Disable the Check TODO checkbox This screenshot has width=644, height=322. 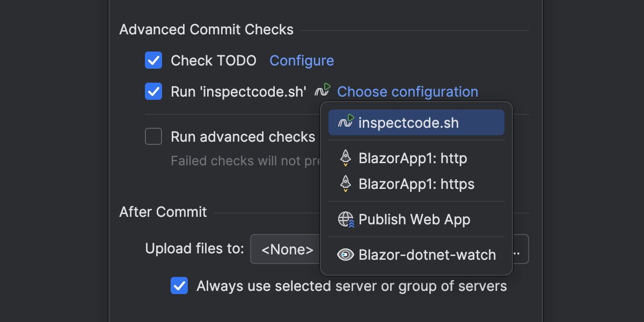click(x=153, y=61)
